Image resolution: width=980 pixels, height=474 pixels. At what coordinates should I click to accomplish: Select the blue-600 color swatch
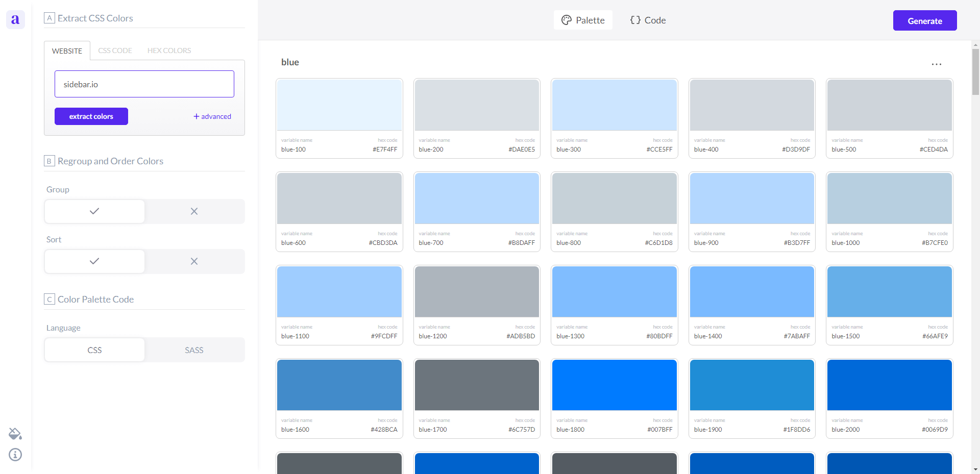click(339, 198)
